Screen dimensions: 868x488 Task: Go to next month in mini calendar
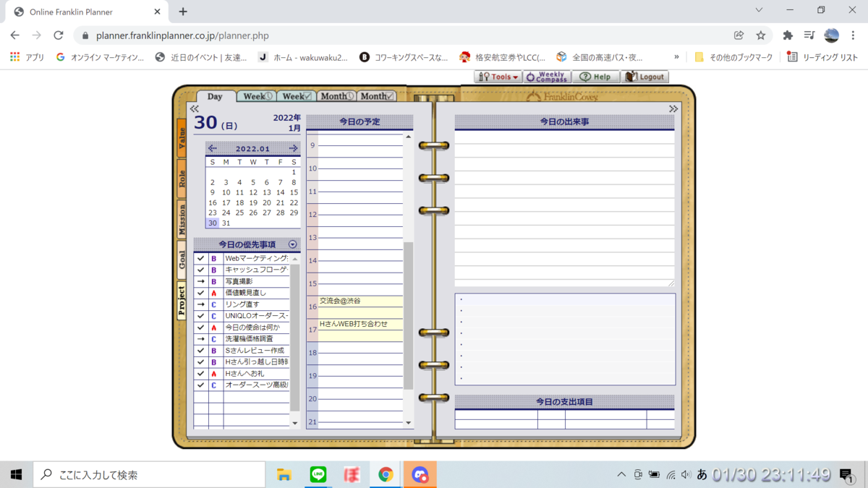coord(293,148)
